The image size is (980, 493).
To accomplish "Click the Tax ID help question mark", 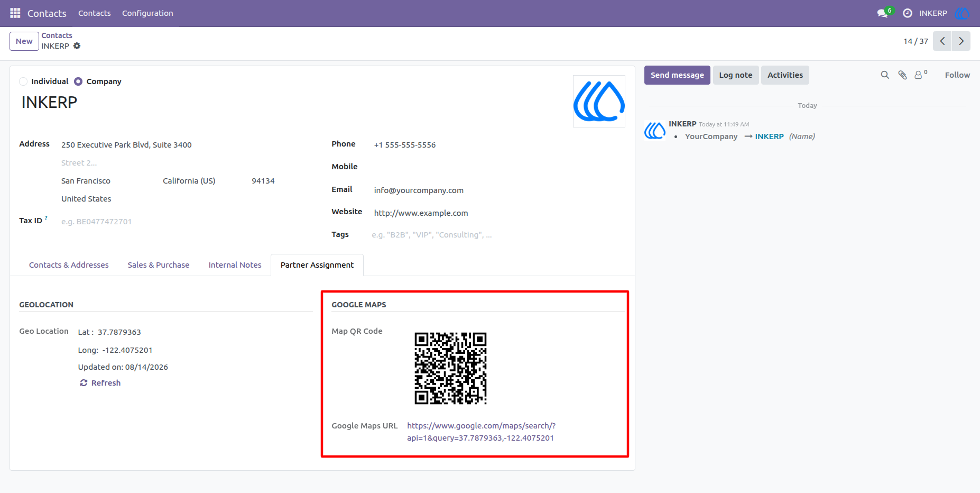I will [x=46, y=217].
